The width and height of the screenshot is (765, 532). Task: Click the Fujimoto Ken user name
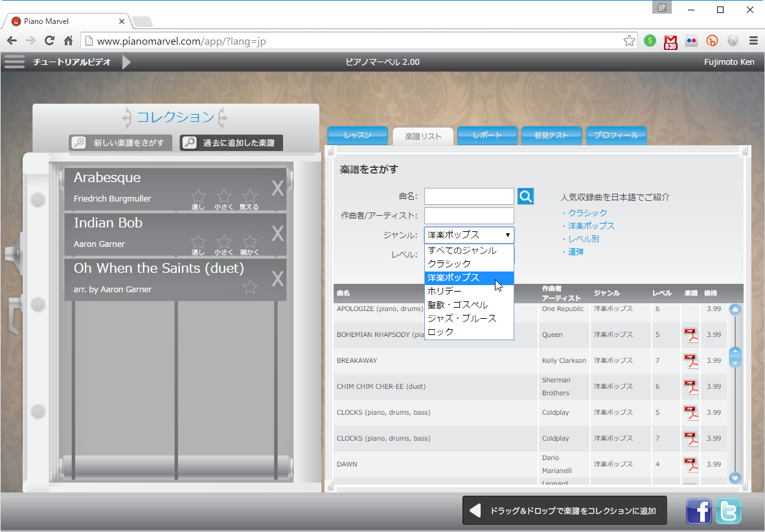click(729, 62)
